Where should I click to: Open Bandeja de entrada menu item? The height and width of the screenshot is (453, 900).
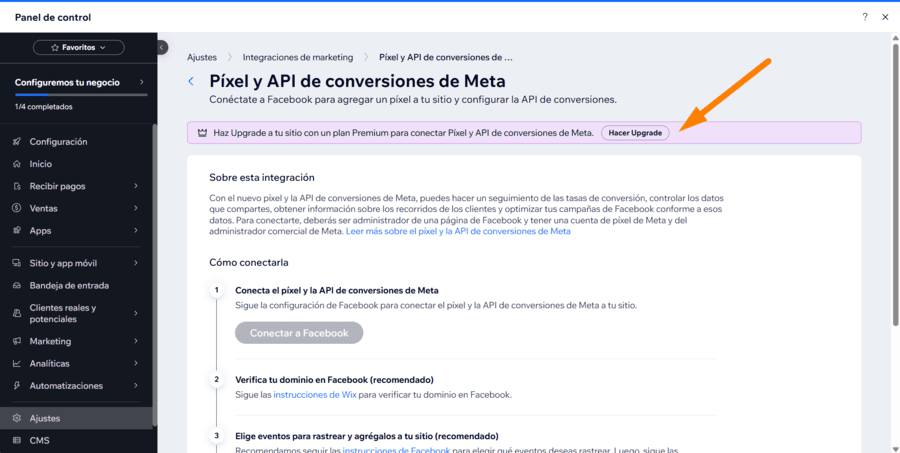pyautogui.click(x=76, y=285)
